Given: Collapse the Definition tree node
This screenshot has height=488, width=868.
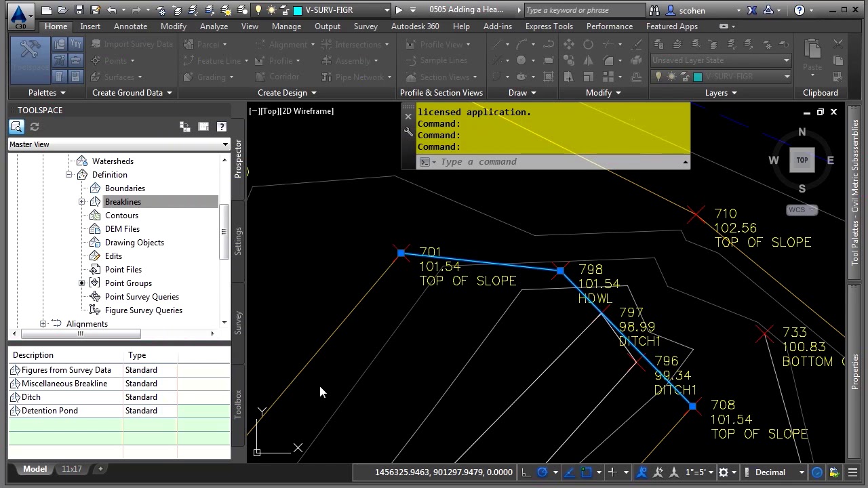Looking at the screenshot, I should 69,175.
